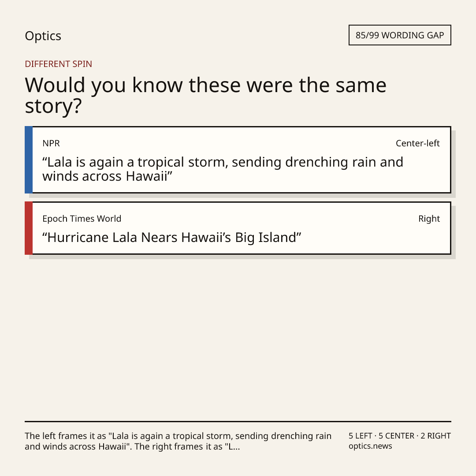
Task: Click the 'Lala is again a tropical storm' headline
Action: click(x=223, y=169)
